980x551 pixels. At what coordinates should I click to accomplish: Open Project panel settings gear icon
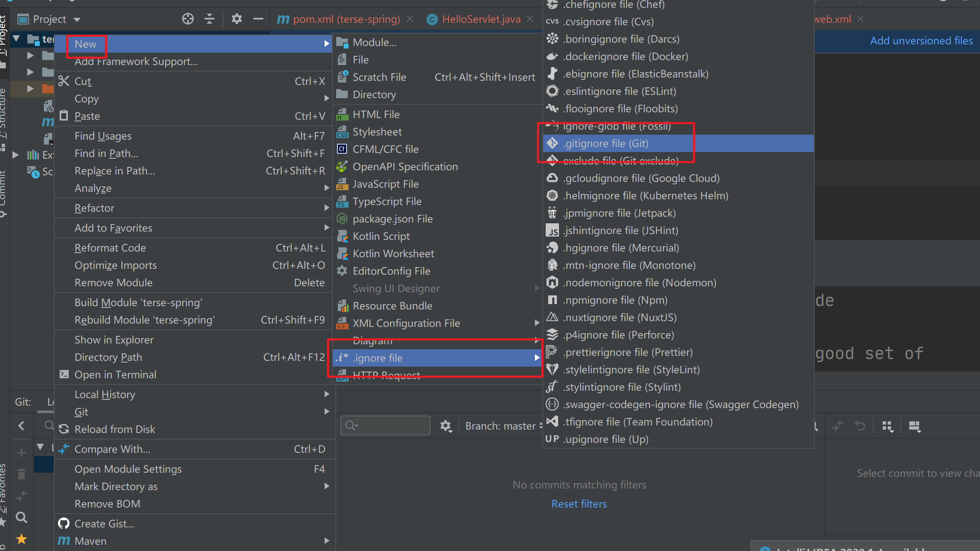(x=236, y=19)
